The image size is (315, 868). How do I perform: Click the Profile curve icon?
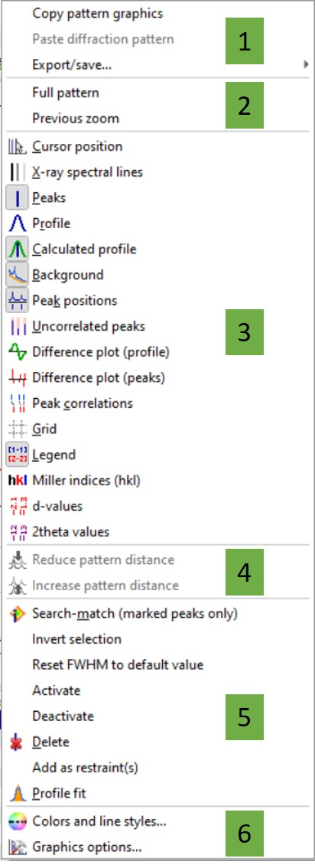pyautogui.click(x=17, y=224)
